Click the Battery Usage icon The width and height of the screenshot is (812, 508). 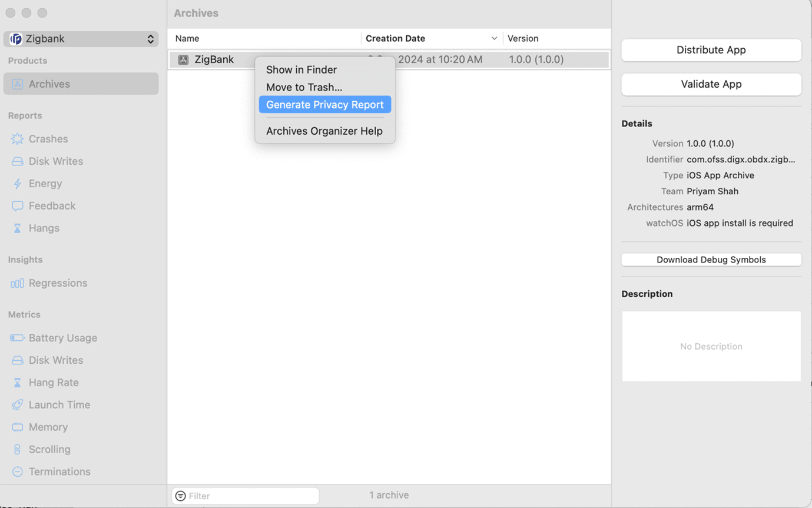click(x=18, y=338)
